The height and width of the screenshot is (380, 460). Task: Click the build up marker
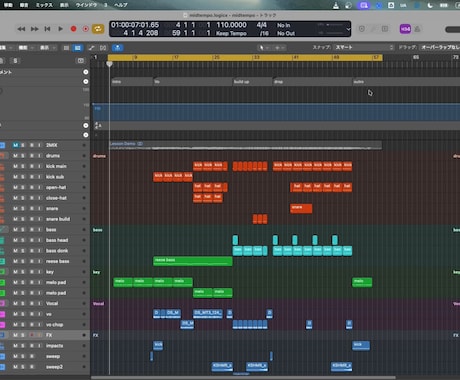pyautogui.click(x=252, y=82)
